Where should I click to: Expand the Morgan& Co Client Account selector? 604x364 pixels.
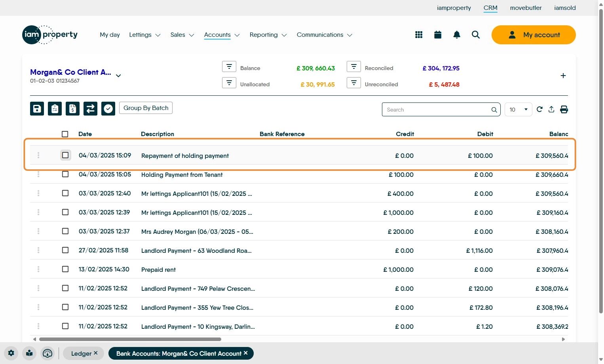click(118, 76)
